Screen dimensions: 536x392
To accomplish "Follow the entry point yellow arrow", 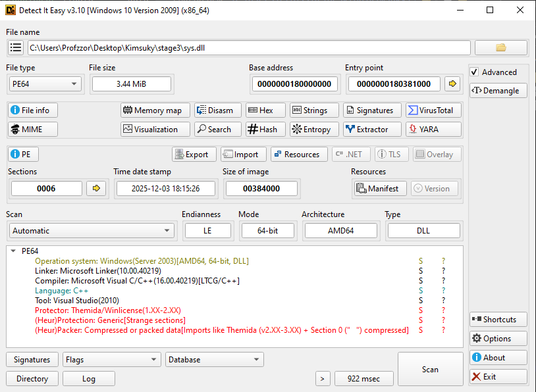I will click(x=452, y=84).
